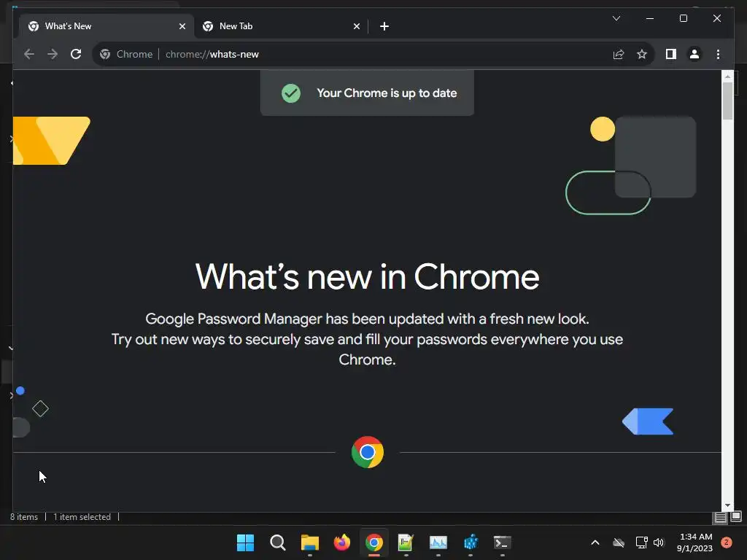
Task: Click the '1 item selected' status text
Action: coord(82,517)
